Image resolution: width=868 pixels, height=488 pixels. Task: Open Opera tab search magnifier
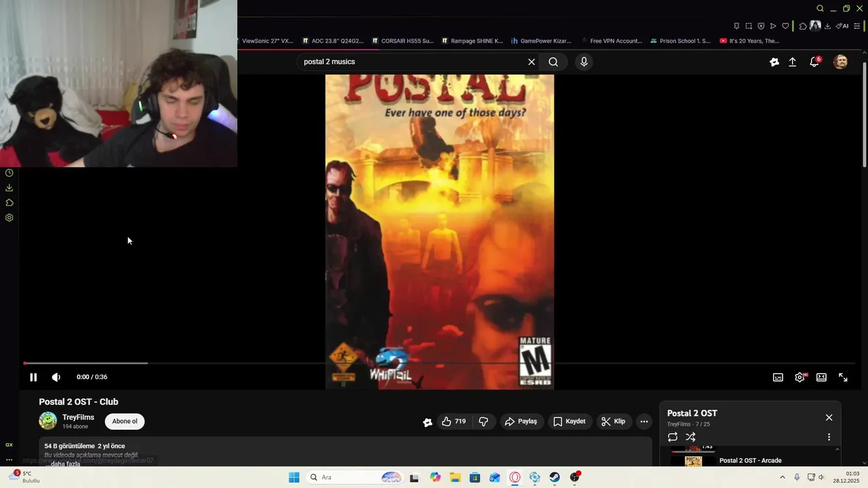(x=820, y=8)
